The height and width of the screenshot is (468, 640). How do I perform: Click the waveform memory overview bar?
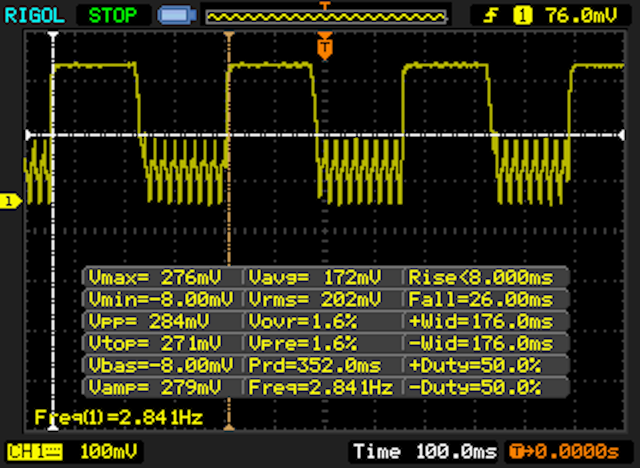(x=326, y=17)
